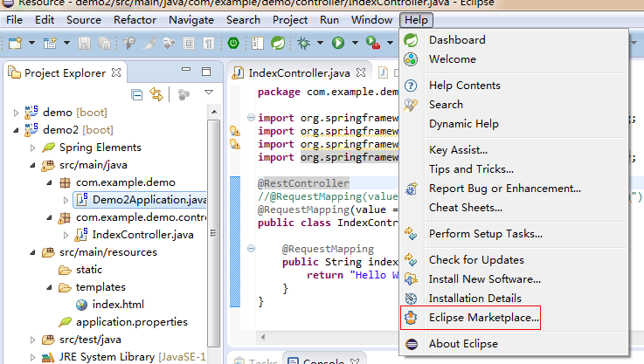Open Project Explorer View Menu triangle
Screen dimensions: 644x364
(x=209, y=93)
